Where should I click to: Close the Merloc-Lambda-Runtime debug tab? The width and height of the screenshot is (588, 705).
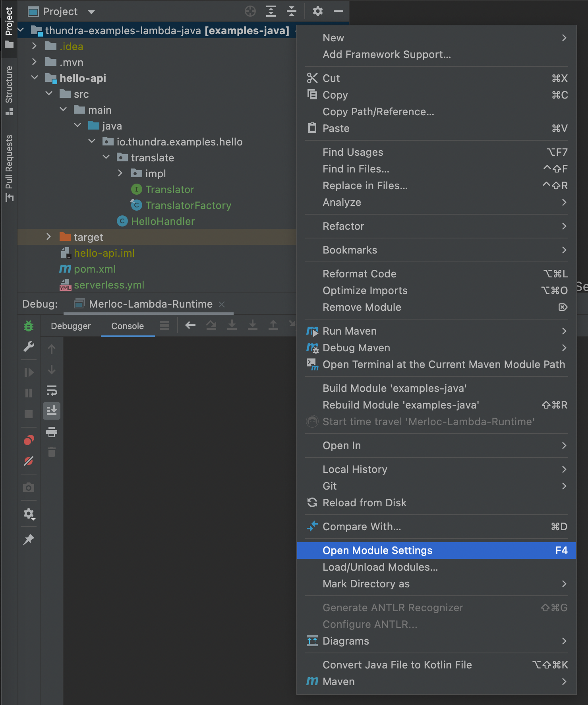pyautogui.click(x=222, y=304)
